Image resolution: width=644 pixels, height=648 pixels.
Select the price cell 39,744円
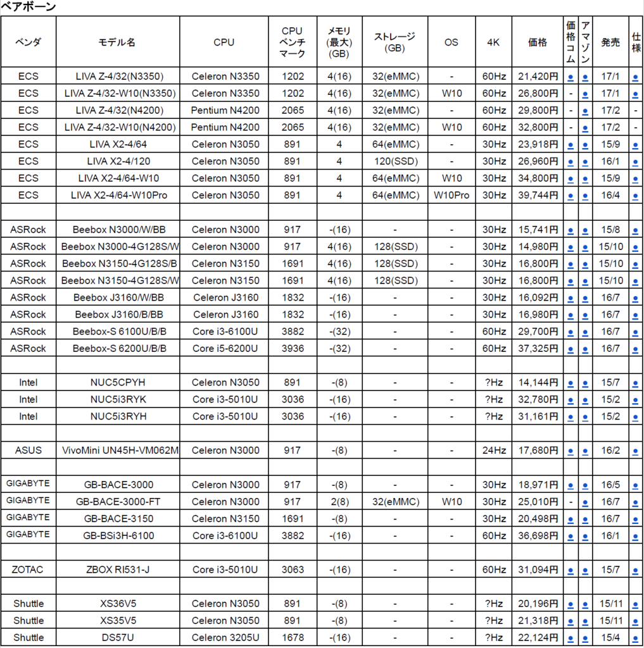pos(538,195)
